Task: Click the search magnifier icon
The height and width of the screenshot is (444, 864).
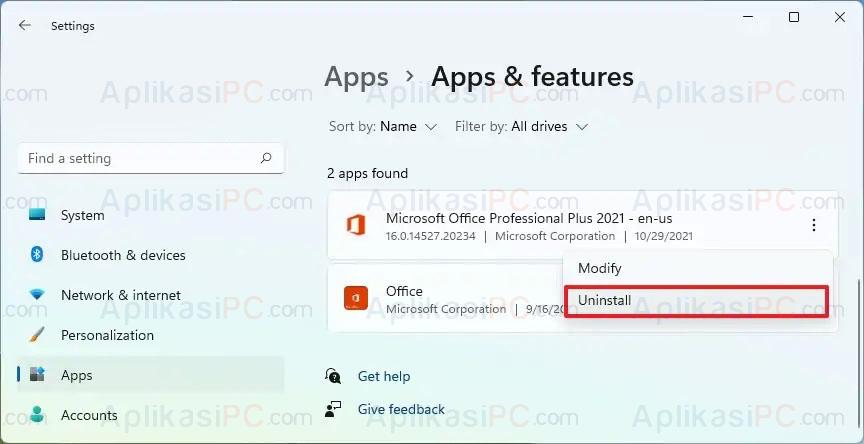Action: tap(266, 158)
